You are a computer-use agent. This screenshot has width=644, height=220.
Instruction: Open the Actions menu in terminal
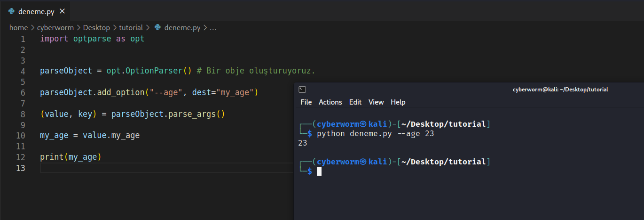coord(330,102)
